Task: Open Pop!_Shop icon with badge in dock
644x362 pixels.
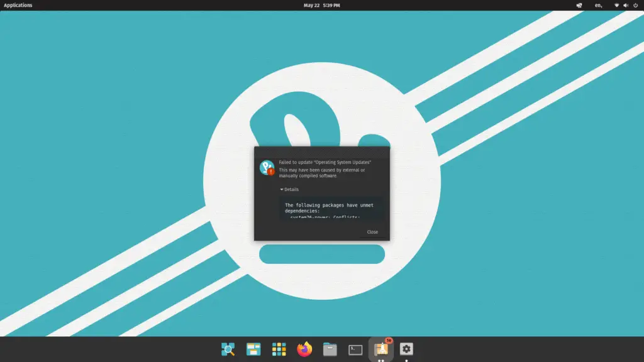Action: (382, 348)
